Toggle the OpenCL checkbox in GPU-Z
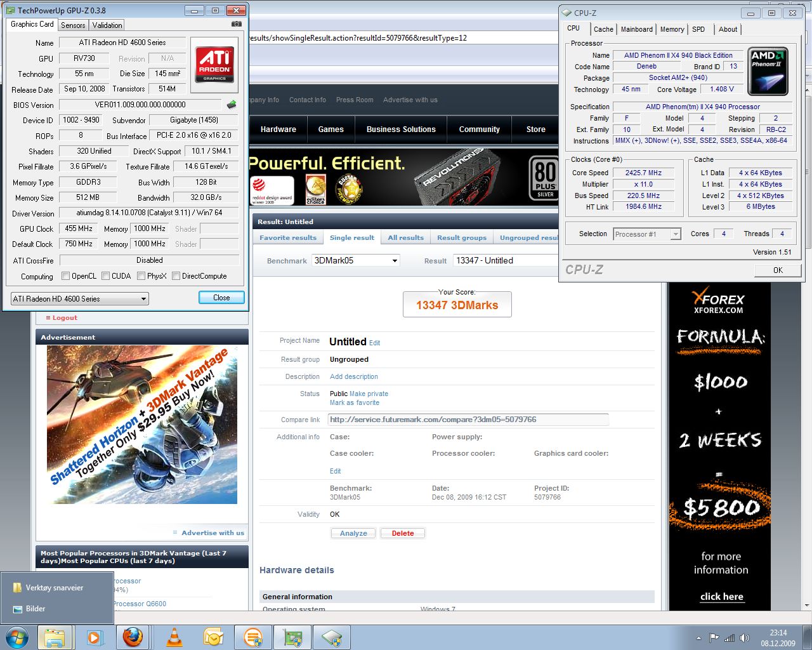This screenshot has height=650, width=812. 65,276
